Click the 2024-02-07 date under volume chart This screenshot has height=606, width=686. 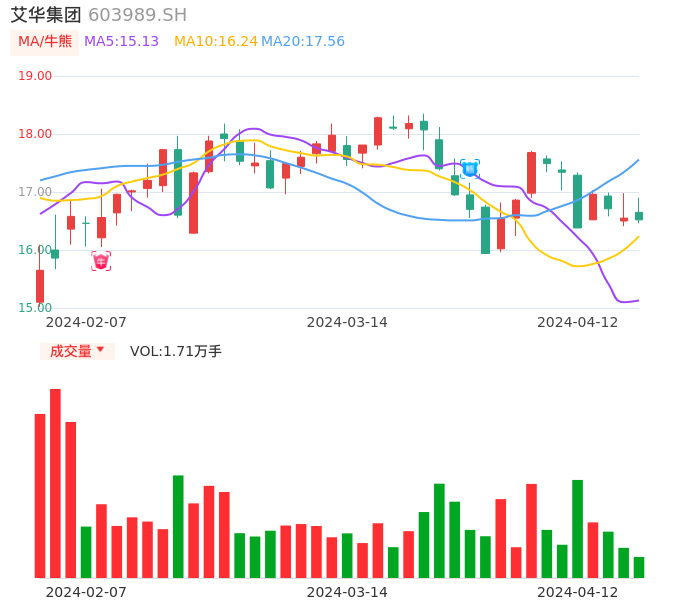coord(86,592)
